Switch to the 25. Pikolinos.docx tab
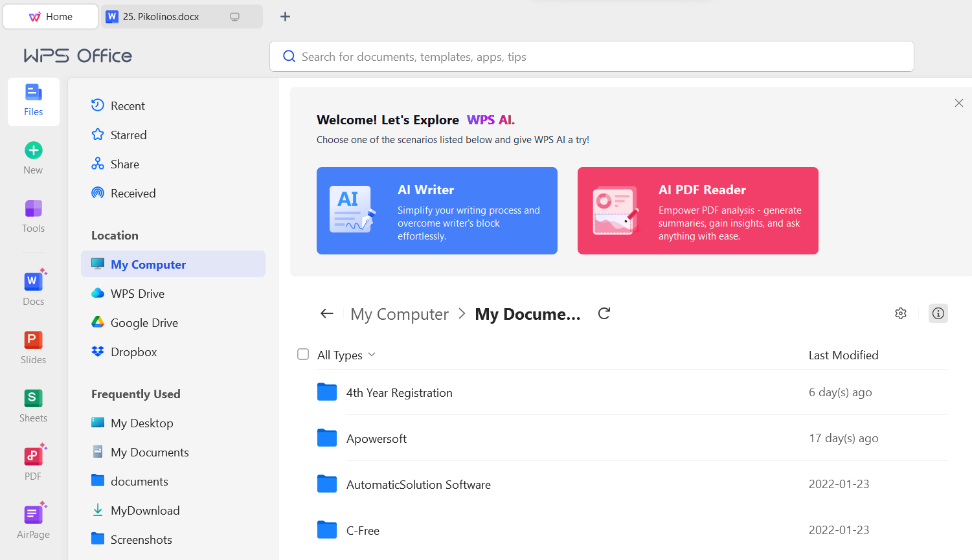 pos(161,17)
